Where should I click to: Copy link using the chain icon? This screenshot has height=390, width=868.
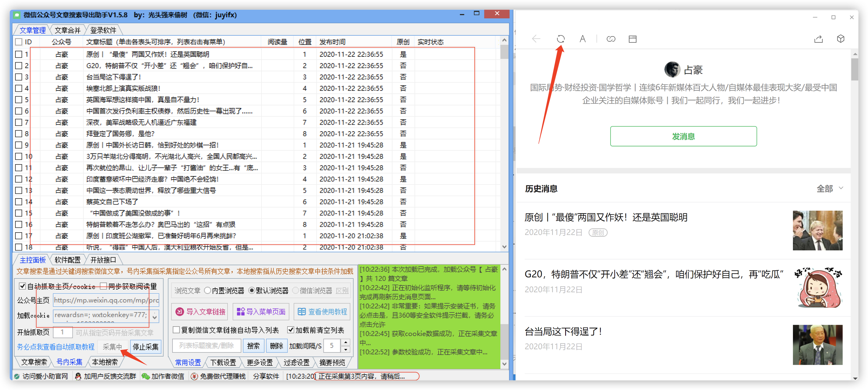(611, 39)
